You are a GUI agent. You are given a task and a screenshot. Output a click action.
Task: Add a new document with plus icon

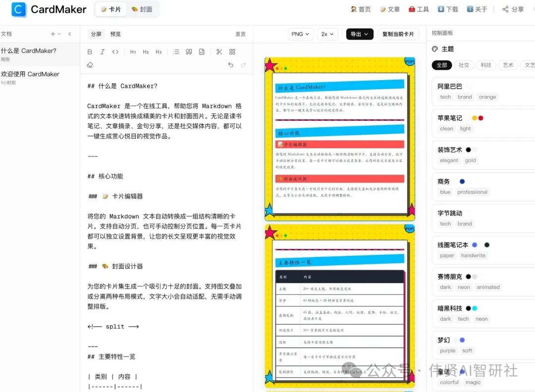click(53, 34)
